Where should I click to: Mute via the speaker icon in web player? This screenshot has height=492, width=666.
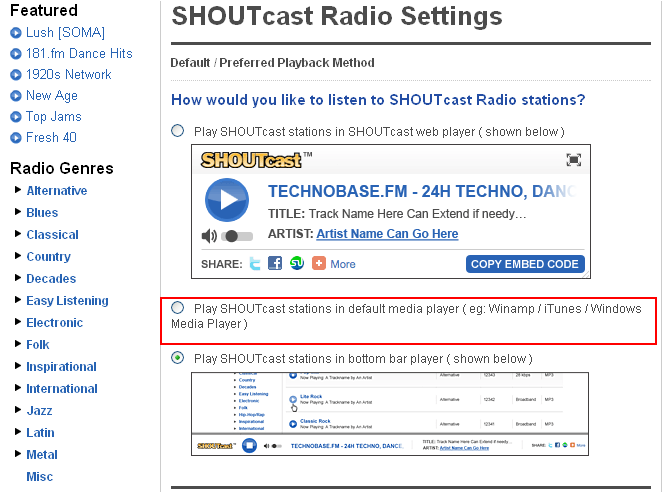[209, 236]
